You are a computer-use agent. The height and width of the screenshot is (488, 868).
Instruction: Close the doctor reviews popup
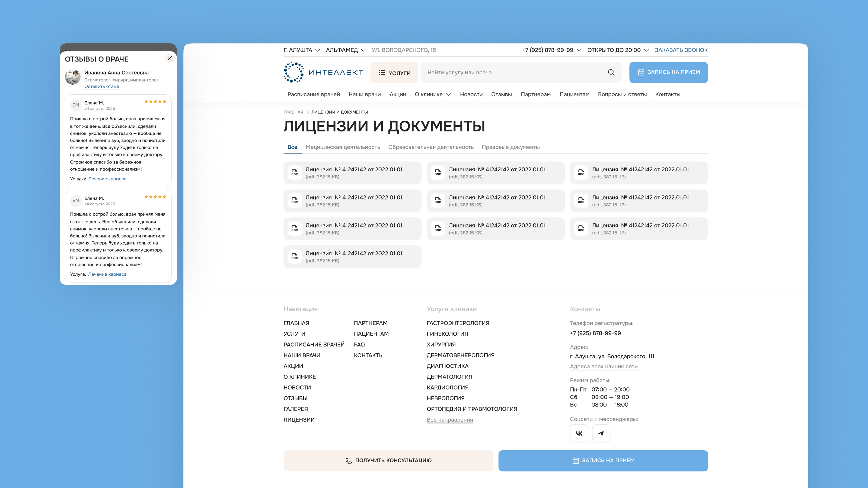pos(170,59)
